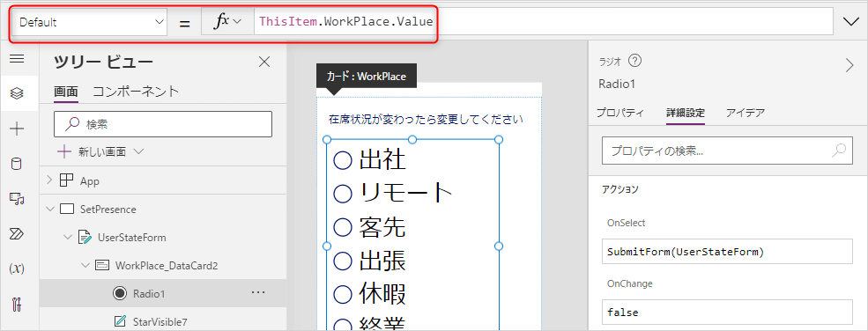Click the WorkPlace_DataCard2 card icon
The width and height of the screenshot is (868, 331).
(102, 266)
